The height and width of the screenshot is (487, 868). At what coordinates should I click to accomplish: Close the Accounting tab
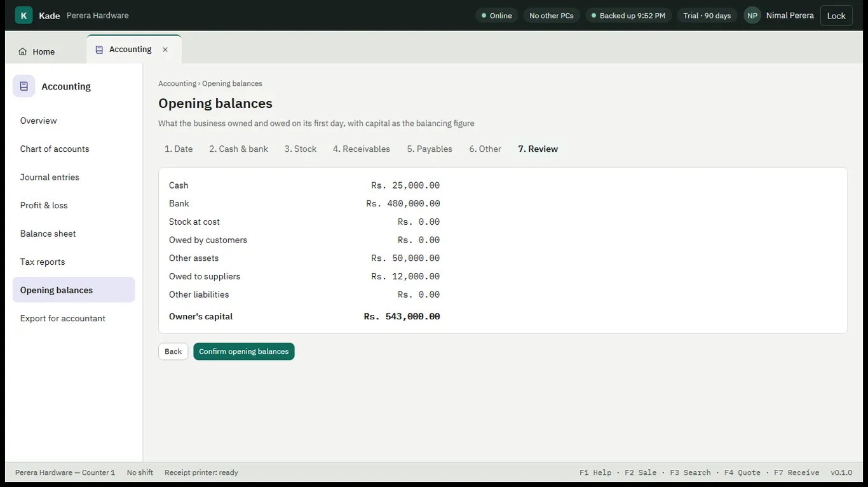coord(165,50)
